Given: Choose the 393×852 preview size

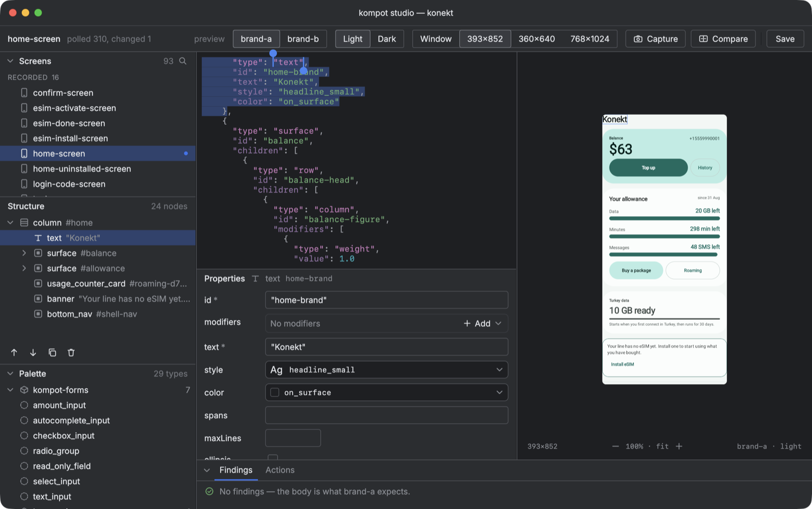Looking at the screenshot, I should pyautogui.click(x=485, y=39).
